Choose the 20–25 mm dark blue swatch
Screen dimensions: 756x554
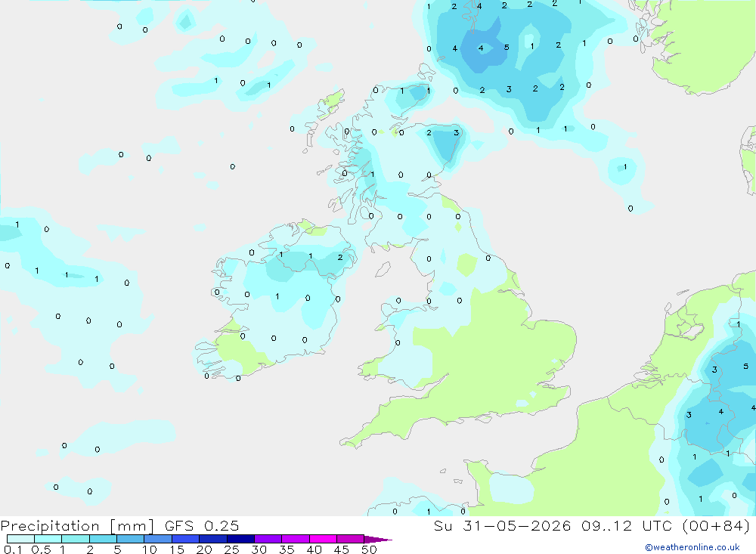(x=212, y=539)
